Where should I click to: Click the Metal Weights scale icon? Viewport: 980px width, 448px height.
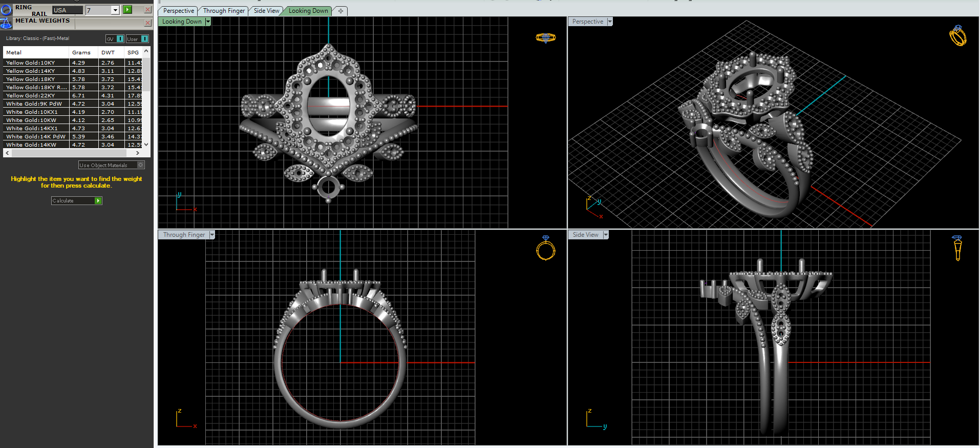(x=6, y=23)
